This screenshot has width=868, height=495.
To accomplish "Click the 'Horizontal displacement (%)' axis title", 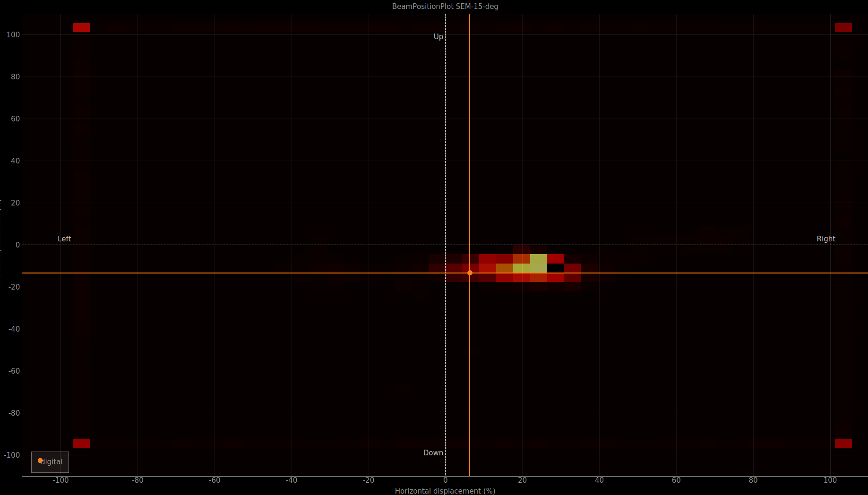I will pos(445,491).
